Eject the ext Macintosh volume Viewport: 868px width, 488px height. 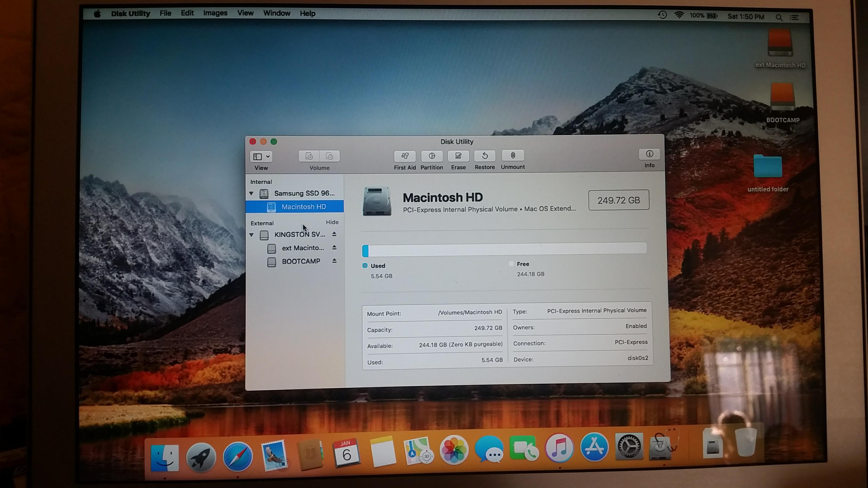[x=334, y=247]
